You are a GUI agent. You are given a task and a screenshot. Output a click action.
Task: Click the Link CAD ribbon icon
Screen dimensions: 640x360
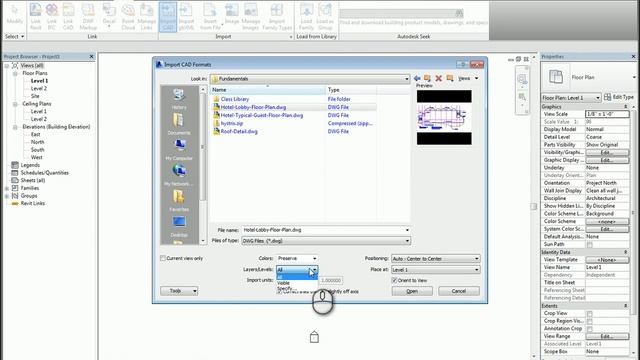pos(68,16)
